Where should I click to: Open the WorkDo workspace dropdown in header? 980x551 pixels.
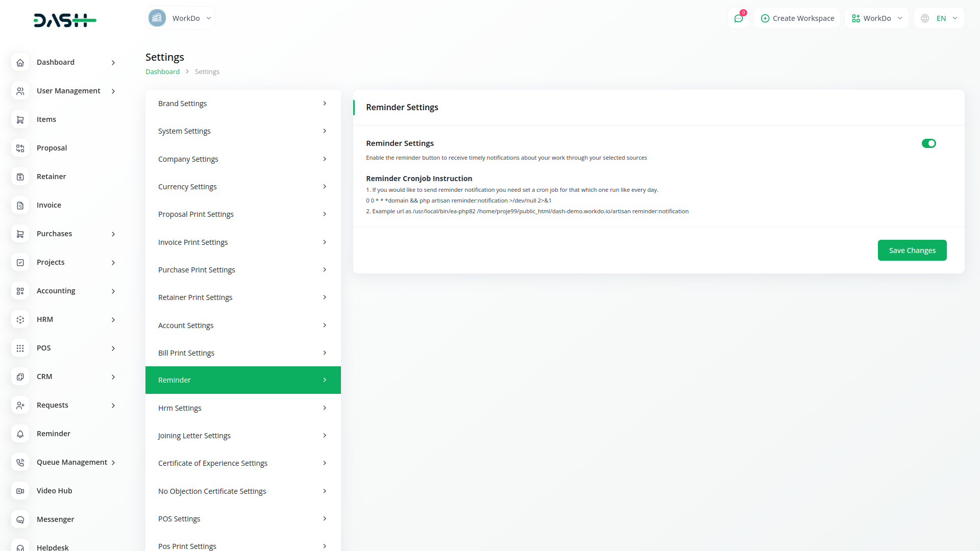pos(876,18)
